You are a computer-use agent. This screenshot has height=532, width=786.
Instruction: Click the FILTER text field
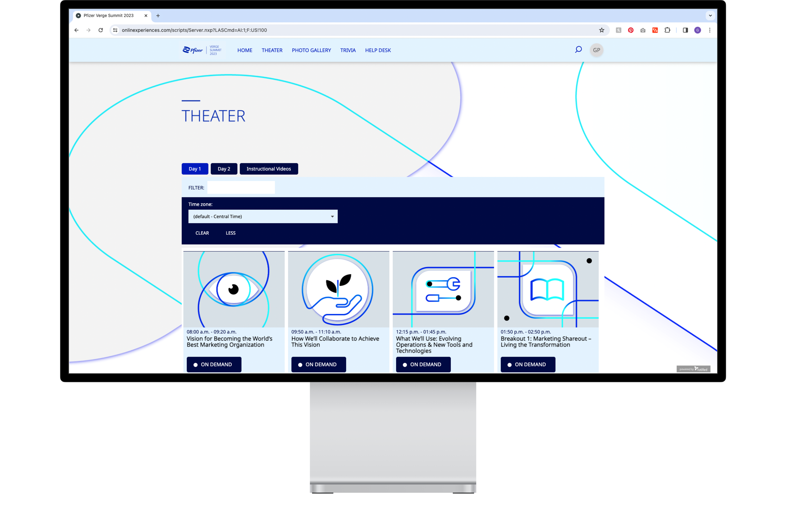pyautogui.click(x=241, y=187)
